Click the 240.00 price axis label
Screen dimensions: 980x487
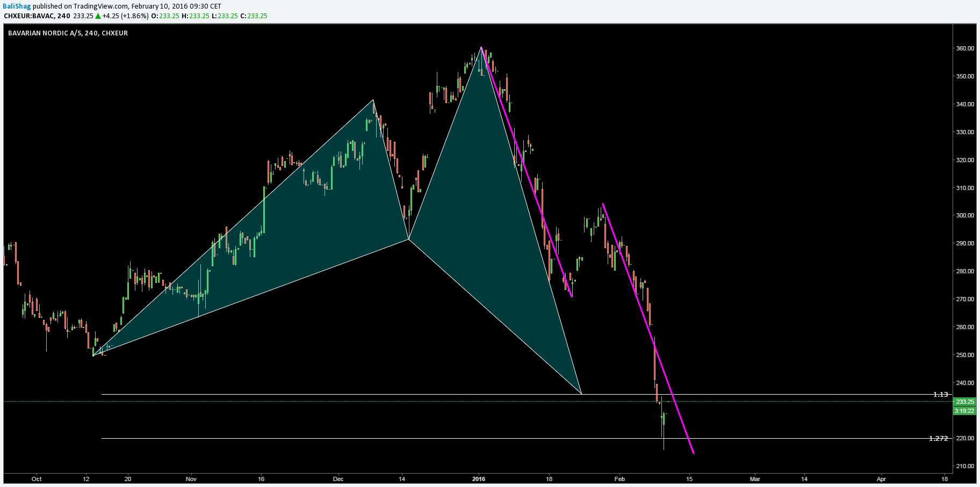click(x=965, y=383)
